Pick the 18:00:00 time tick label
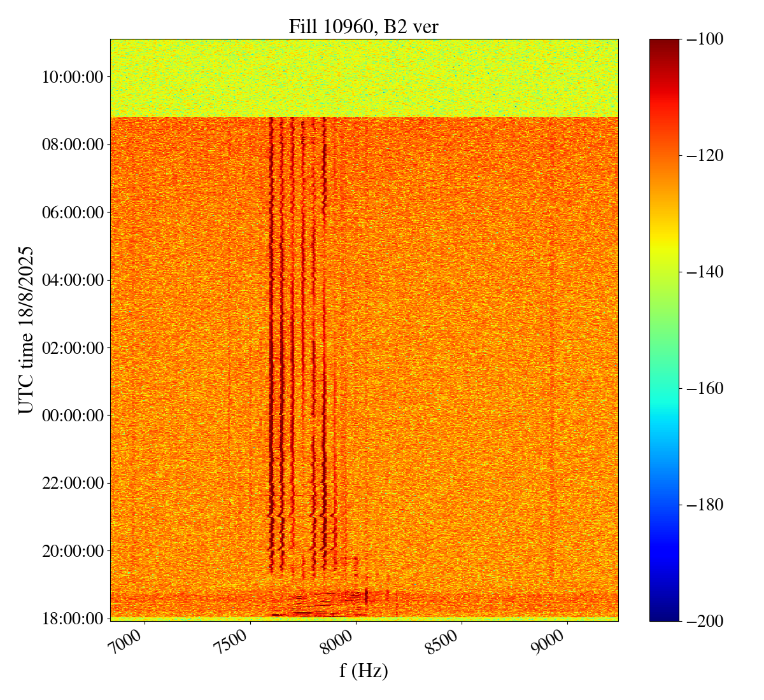Viewport: 764px width, 700px height. pyautogui.click(x=72, y=619)
